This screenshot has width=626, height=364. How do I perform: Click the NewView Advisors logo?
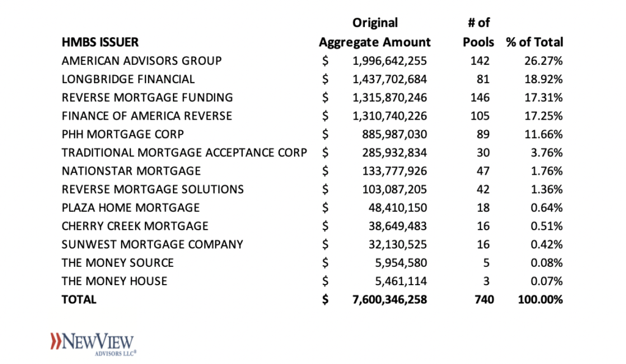94,344
